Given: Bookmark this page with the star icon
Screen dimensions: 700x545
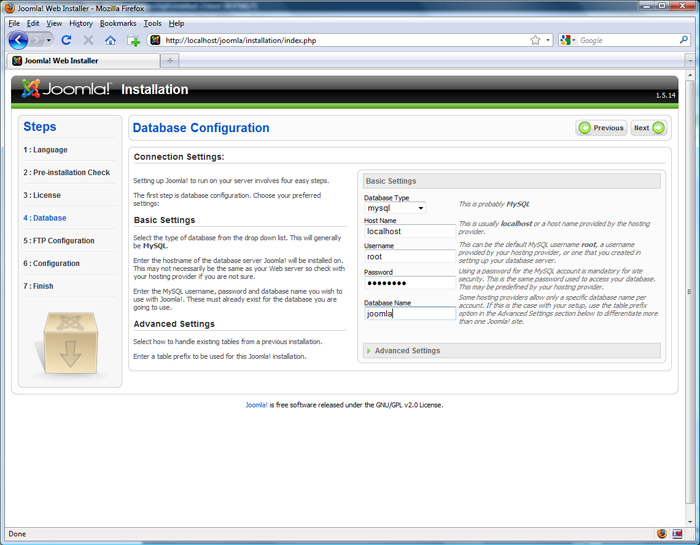Looking at the screenshot, I should (535, 40).
